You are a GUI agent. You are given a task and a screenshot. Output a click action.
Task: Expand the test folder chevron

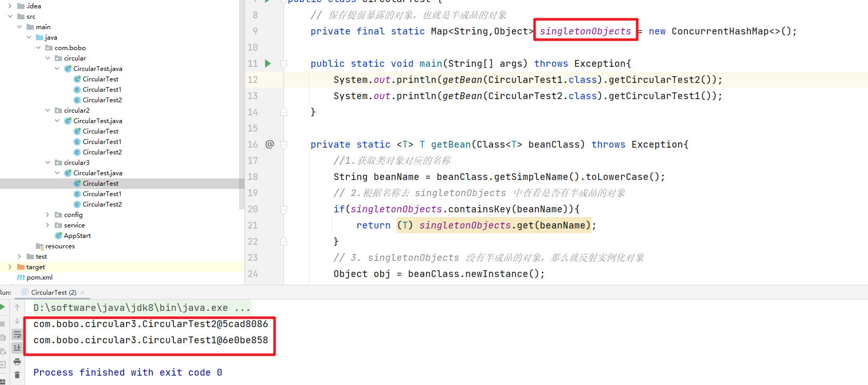19,257
